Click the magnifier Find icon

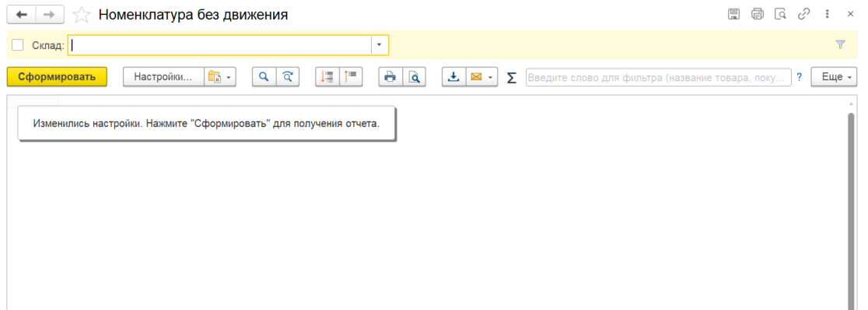click(x=264, y=77)
